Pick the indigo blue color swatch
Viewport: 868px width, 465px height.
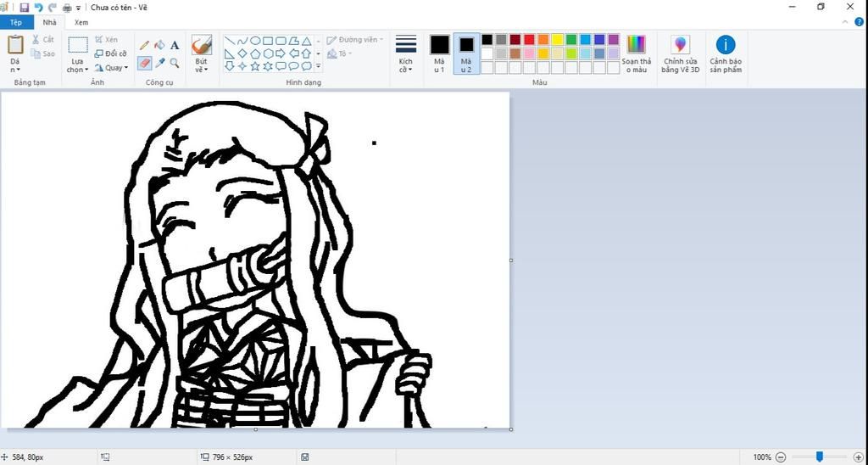click(599, 39)
